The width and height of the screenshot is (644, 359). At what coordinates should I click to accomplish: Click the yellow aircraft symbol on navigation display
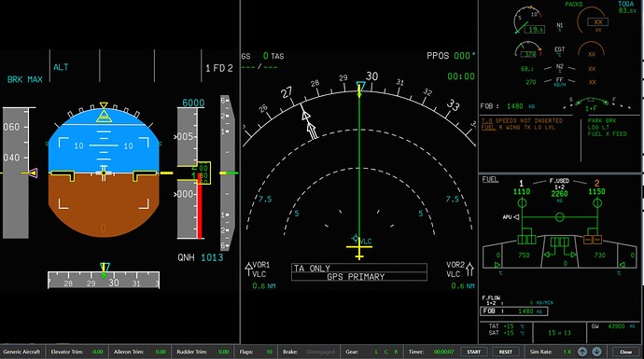click(359, 248)
